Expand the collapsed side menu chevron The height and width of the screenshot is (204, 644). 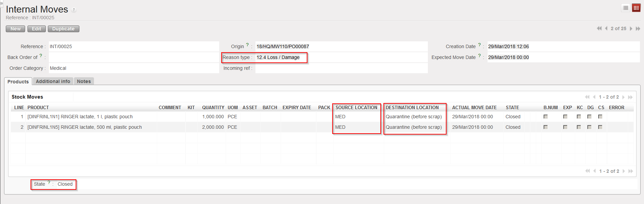pyautogui.click(x=1, y=3)
